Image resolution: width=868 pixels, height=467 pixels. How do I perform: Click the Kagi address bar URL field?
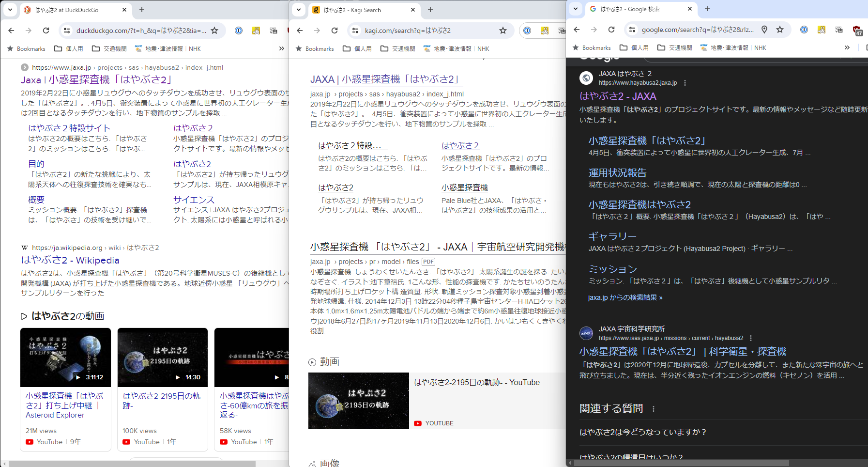(x=426, y=31)
